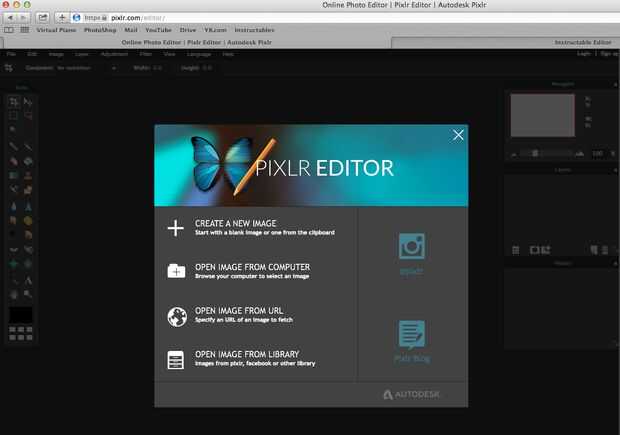Screen dimensions: 620x435
Task: Click the globe icon for Open Image from URL
Action: pos(177,317)
